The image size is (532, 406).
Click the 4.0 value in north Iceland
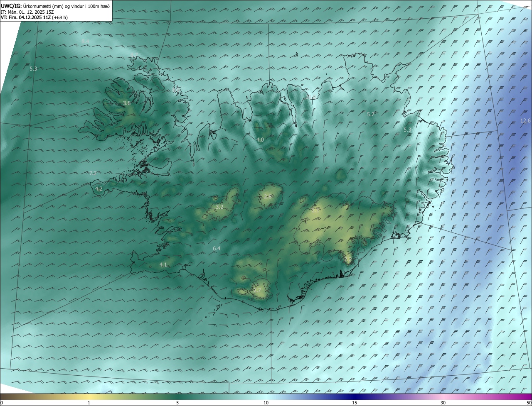260,140
